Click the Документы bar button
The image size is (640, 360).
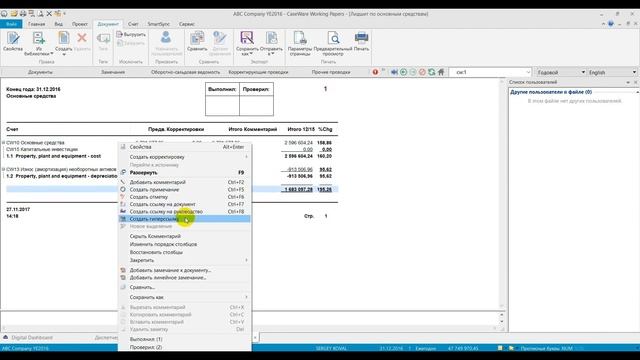coord(40,72)
